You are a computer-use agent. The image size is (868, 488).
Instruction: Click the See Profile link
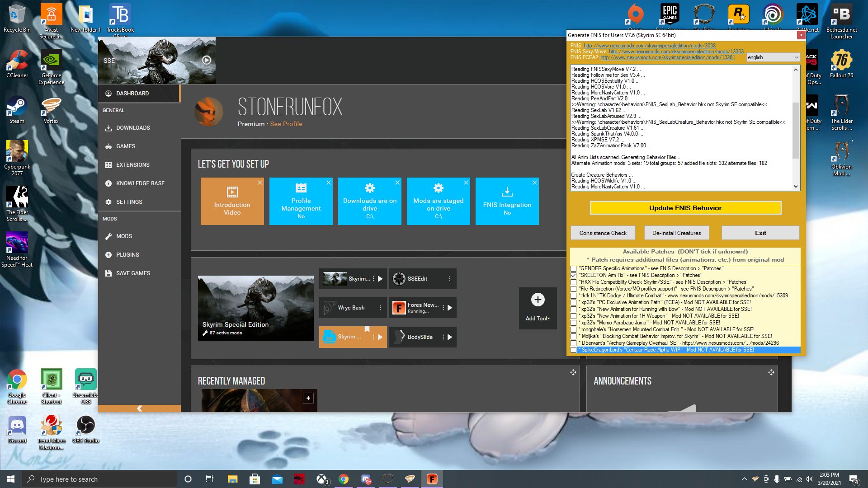pyautogui.click(x=286, y=124)
